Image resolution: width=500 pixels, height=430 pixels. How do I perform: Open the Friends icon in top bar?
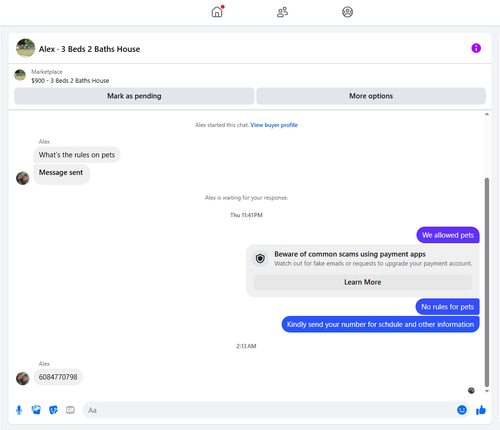pos(282,12)
